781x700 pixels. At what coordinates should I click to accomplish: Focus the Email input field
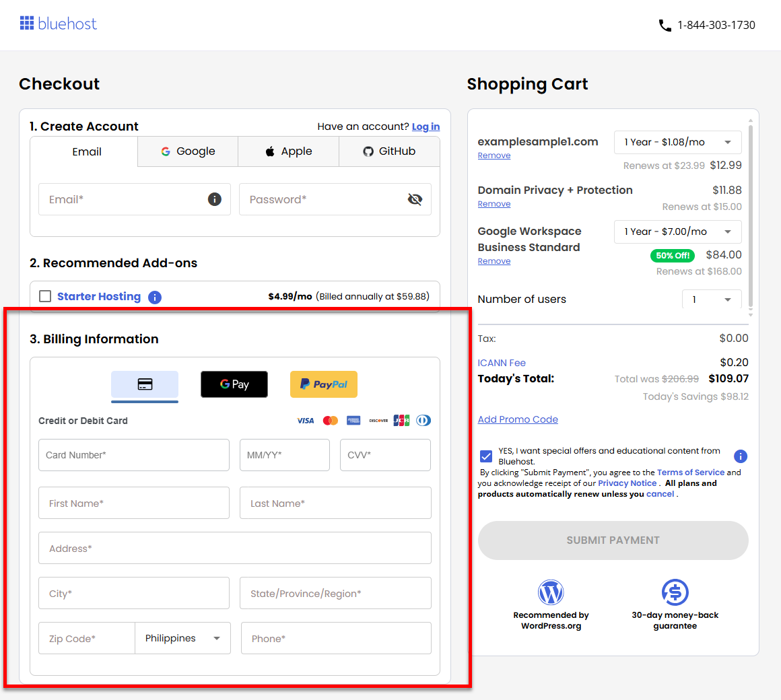[135, 199]
